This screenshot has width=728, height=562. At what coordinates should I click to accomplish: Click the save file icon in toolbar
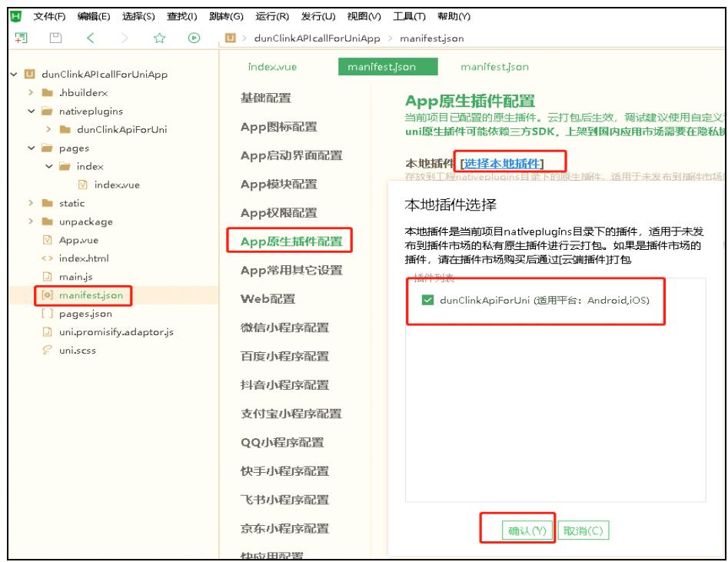pyautogui.click(x=55, y=38)
